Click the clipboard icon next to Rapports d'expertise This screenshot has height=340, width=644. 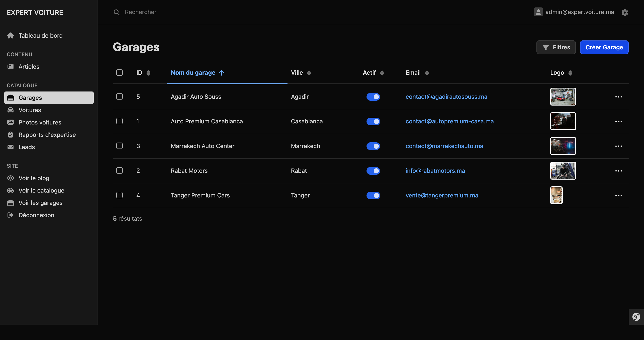[x=10, y=135]
